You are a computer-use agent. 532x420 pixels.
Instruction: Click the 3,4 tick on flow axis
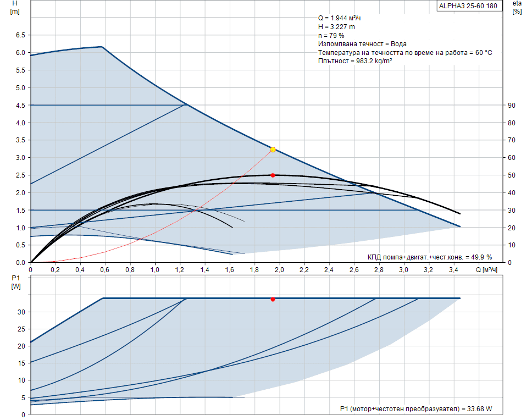[453, 270]
